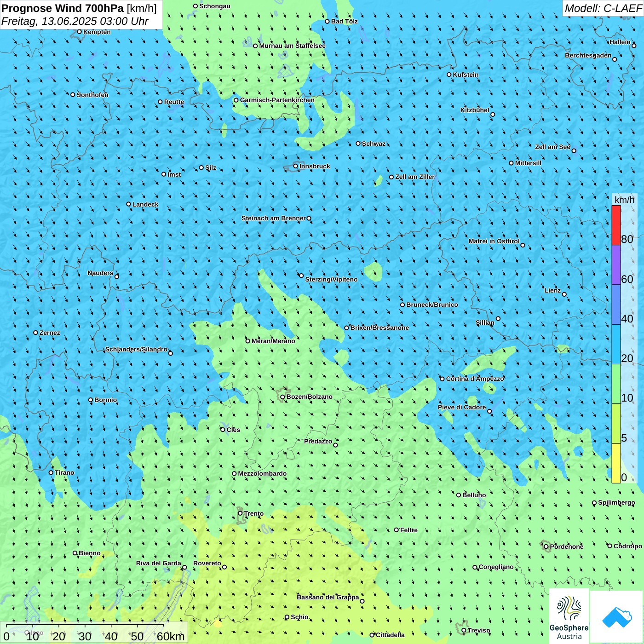Click the Imst city label
The image size is (644, 644).
[174, 174]
